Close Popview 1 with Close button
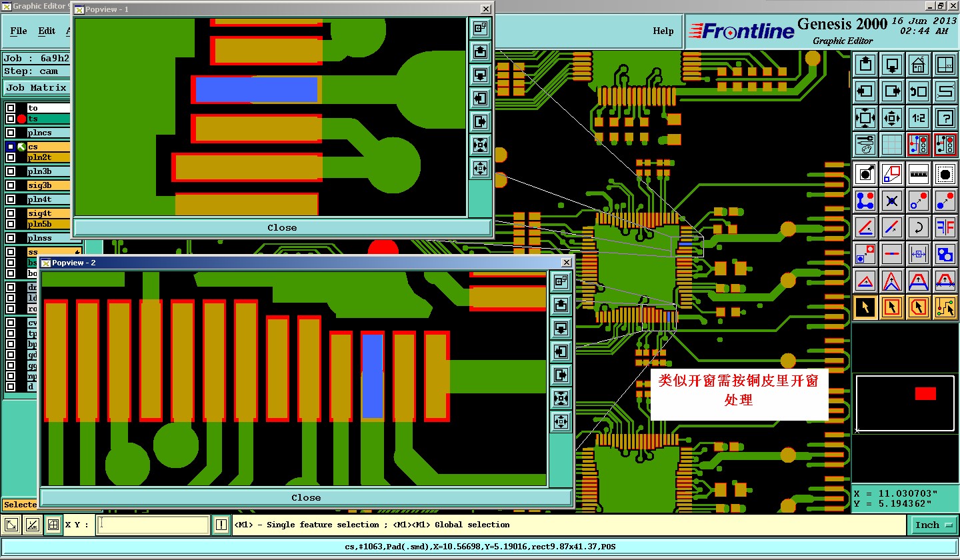Image resolution: width=960 pixels, height=560 pixels. pos(282,227)
